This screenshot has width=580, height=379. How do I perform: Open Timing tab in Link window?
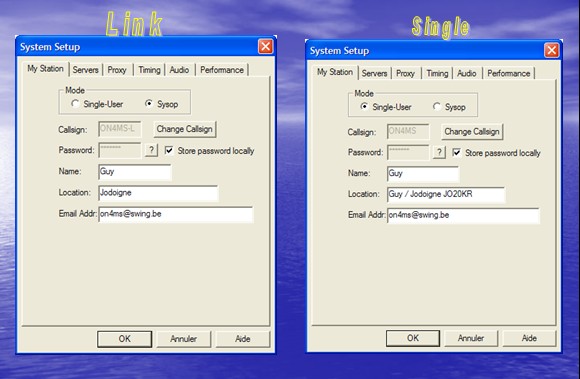(149, 70)
